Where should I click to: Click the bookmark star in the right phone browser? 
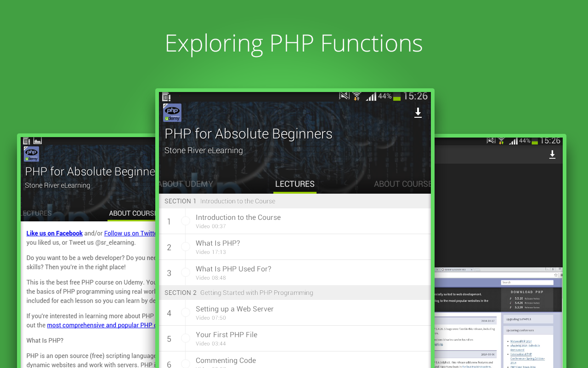point(556,275)
